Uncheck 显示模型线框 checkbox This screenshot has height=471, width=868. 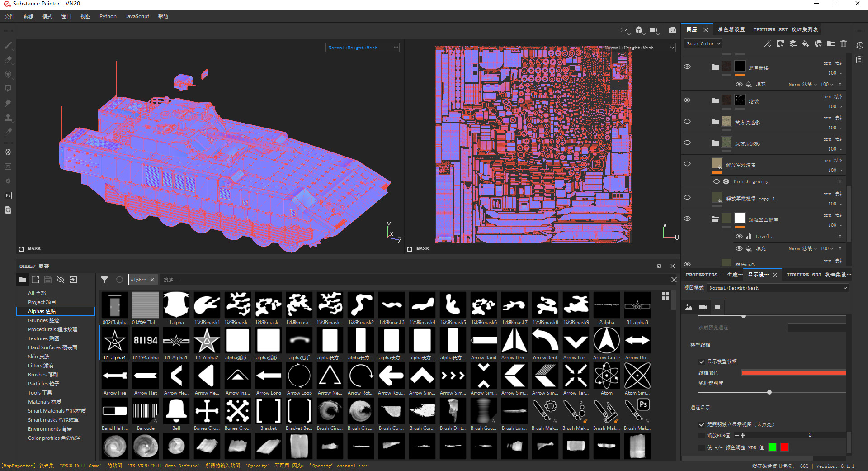[702, 362]
